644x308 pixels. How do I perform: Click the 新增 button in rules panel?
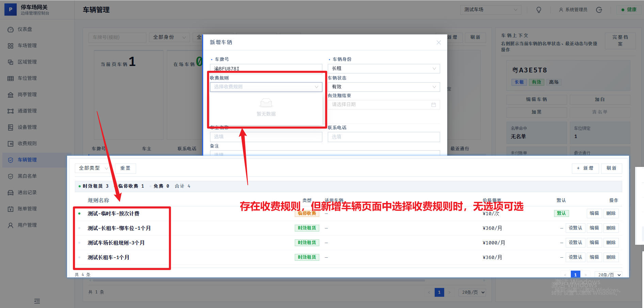pos(585,168)
